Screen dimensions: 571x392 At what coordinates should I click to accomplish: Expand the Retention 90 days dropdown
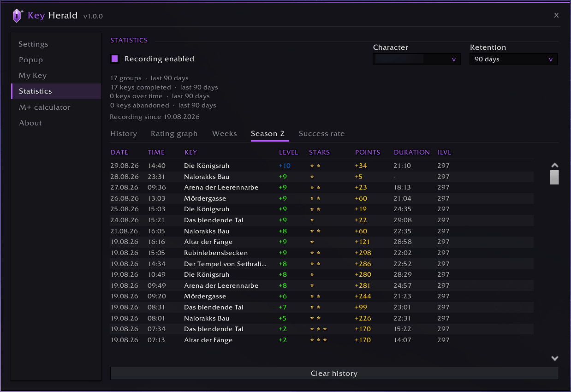pyautogui.click(x=514, y=59)
